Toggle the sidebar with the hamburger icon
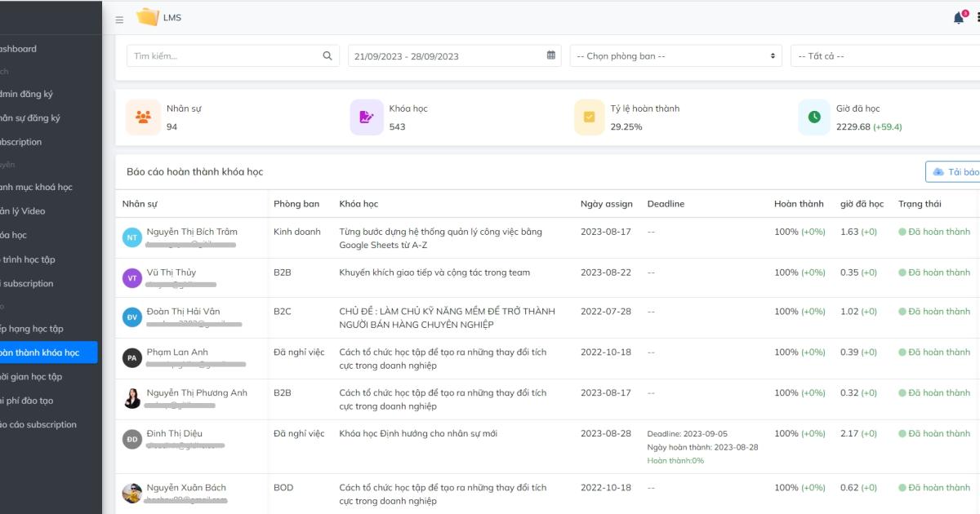The height and width of the screenshot is (514, 980). coord(118,19)
